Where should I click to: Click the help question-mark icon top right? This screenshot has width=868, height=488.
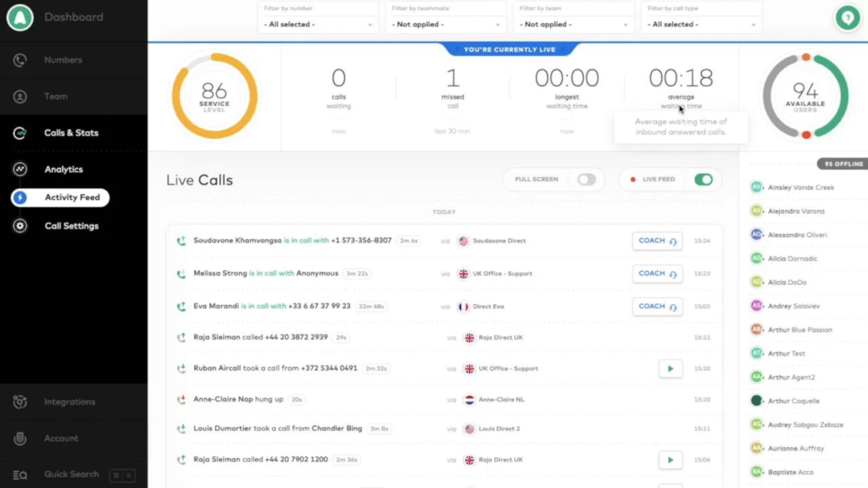point(847,17)
